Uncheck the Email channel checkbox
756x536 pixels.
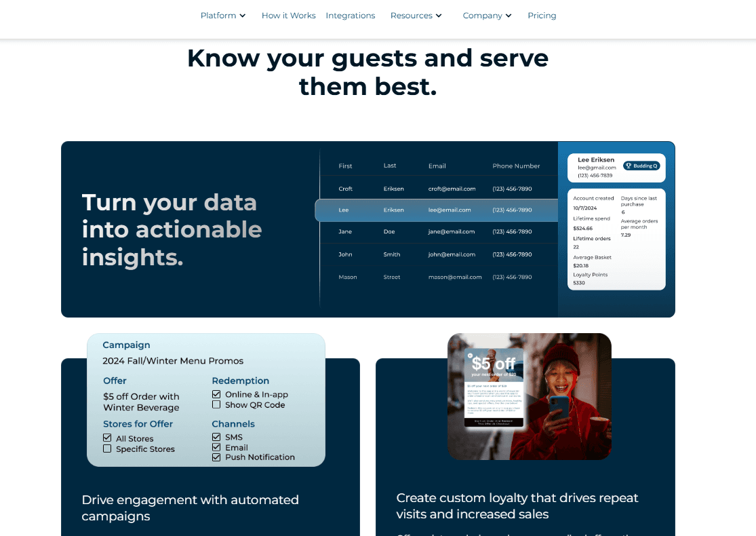coord(216,447)
